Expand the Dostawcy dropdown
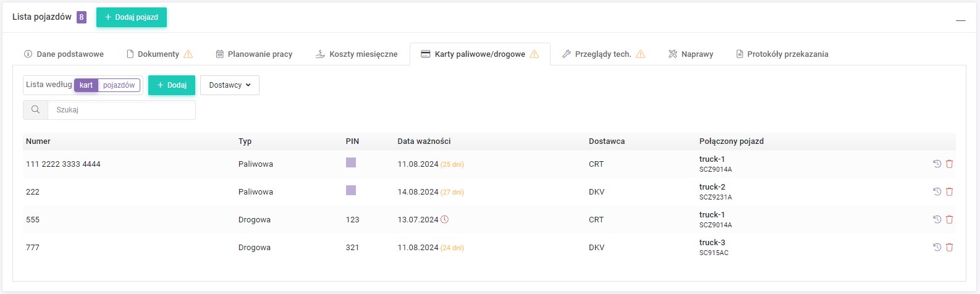 click(x=230, y=85)
